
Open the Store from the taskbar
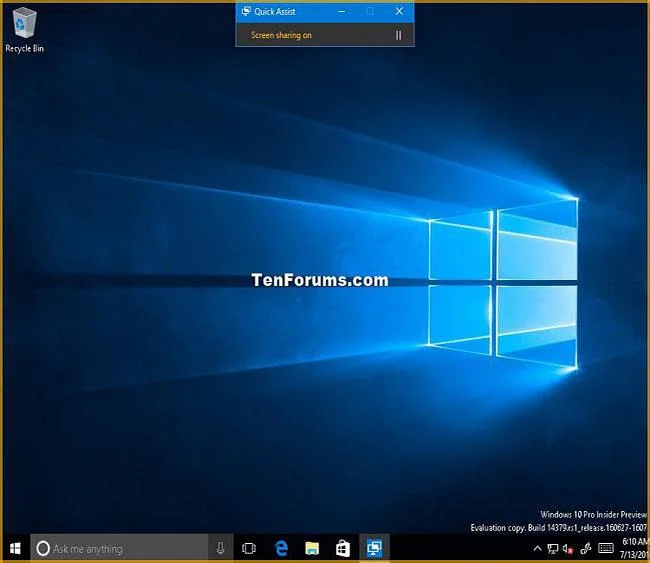[x=343, y=548]
